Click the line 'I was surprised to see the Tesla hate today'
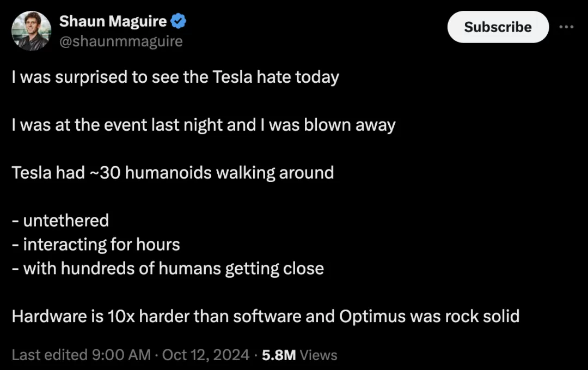 click(x=175, y=77)
